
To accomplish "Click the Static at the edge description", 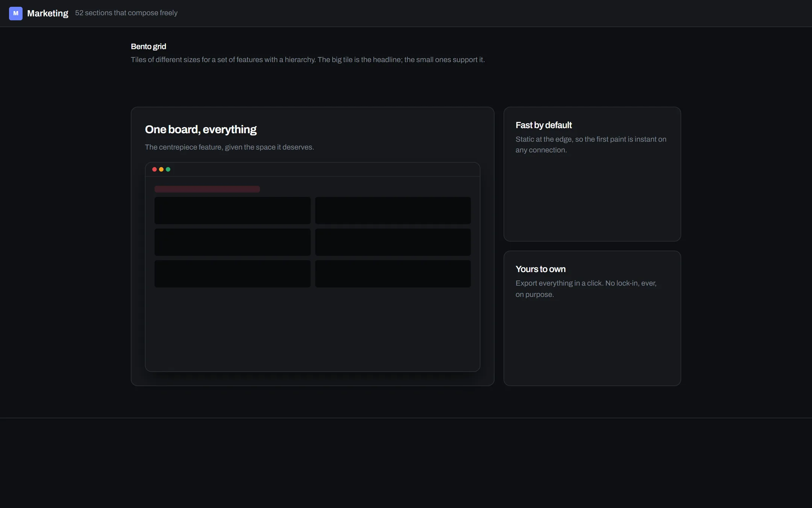I will (x=591, y=144).
